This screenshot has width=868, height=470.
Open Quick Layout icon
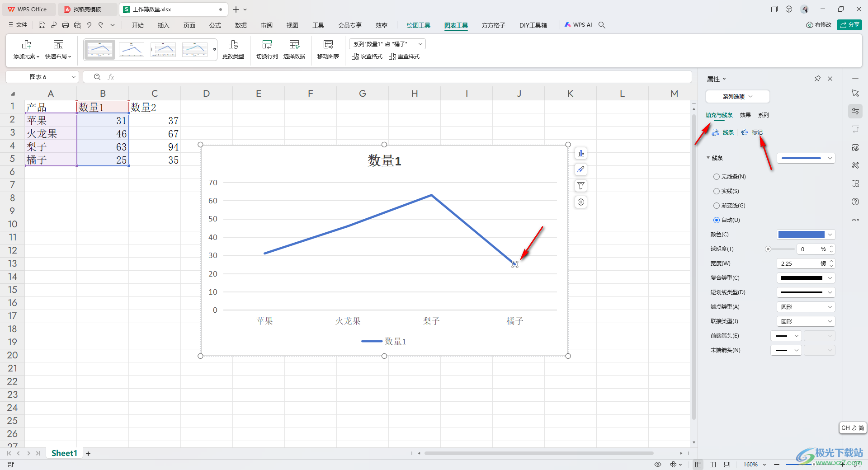[x=58, y=44]
